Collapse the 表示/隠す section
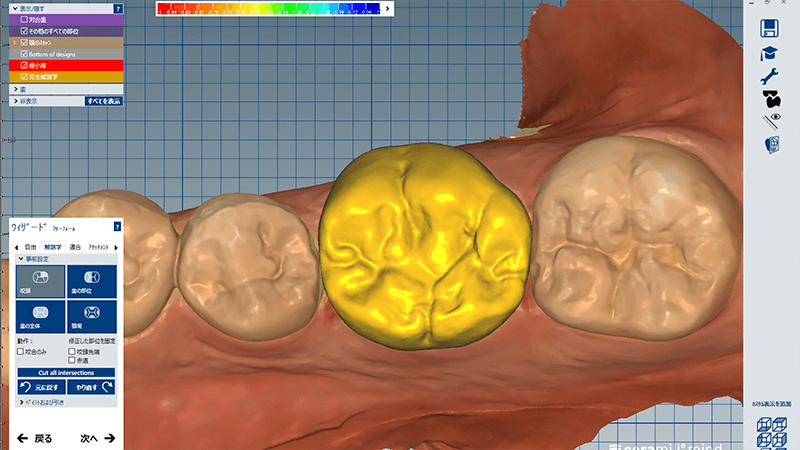 point(14,8)
